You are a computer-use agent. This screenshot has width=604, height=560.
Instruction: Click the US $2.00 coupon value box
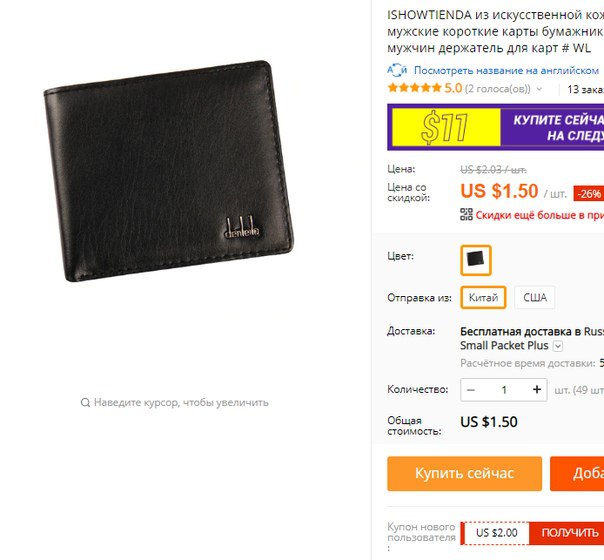coord(496,533)
